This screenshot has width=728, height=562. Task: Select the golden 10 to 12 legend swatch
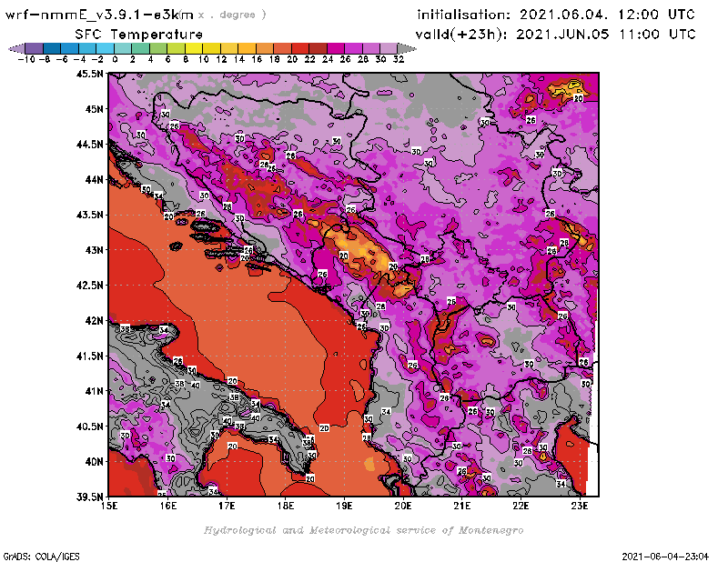(211, 48)
